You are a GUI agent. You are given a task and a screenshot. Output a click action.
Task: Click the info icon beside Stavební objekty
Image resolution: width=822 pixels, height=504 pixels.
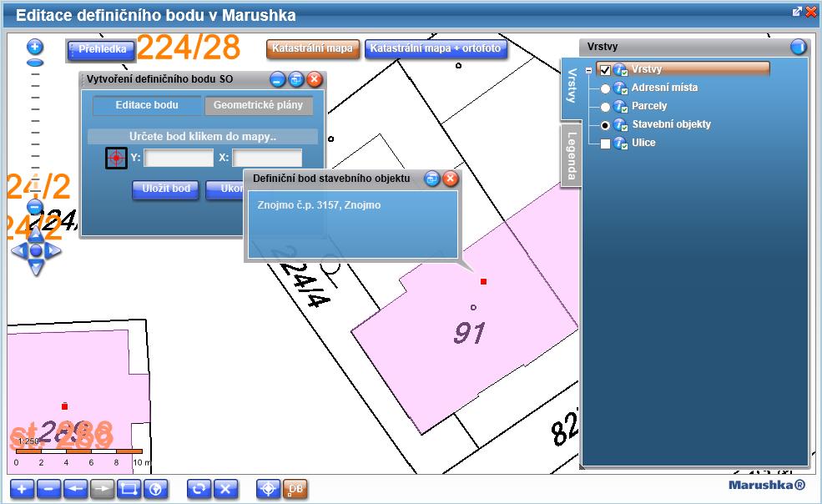click(621, 125)
